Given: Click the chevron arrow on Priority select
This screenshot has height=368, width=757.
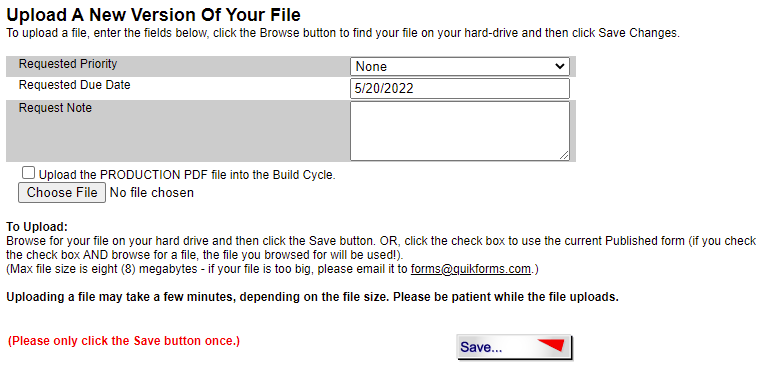Looking at the screenshot, I should click(x=560, y=66).
